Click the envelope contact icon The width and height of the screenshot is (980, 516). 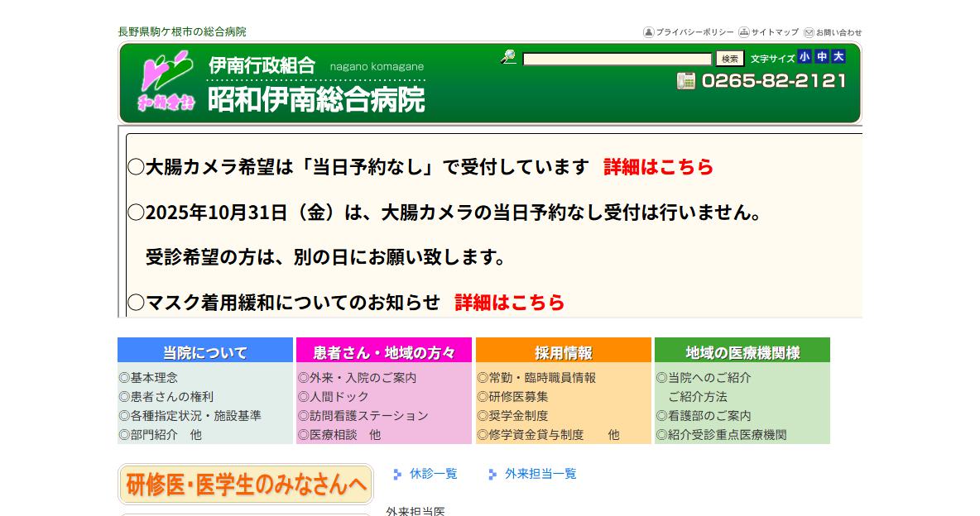809,32
